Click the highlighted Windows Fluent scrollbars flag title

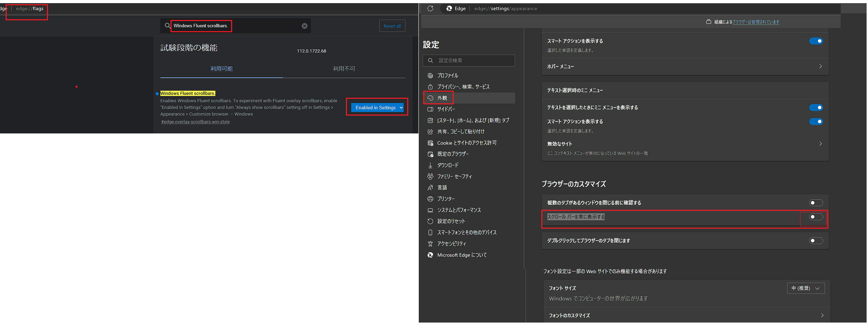[188, 94]
